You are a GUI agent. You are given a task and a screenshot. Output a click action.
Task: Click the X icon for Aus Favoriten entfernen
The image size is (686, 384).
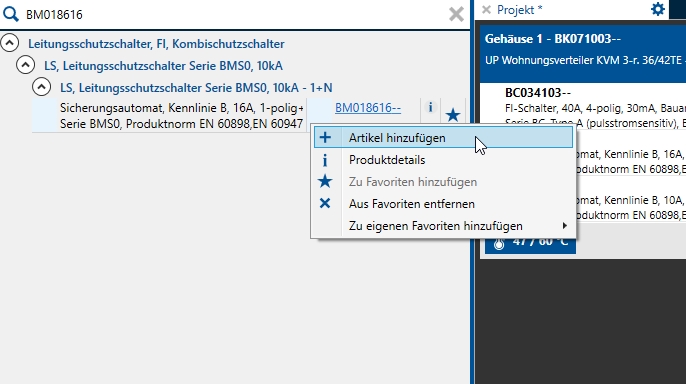tap(325, 203)
